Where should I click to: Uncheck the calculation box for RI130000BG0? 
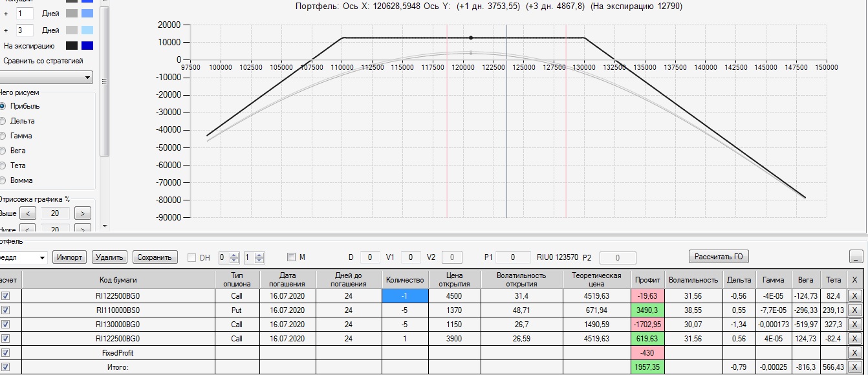6,324
